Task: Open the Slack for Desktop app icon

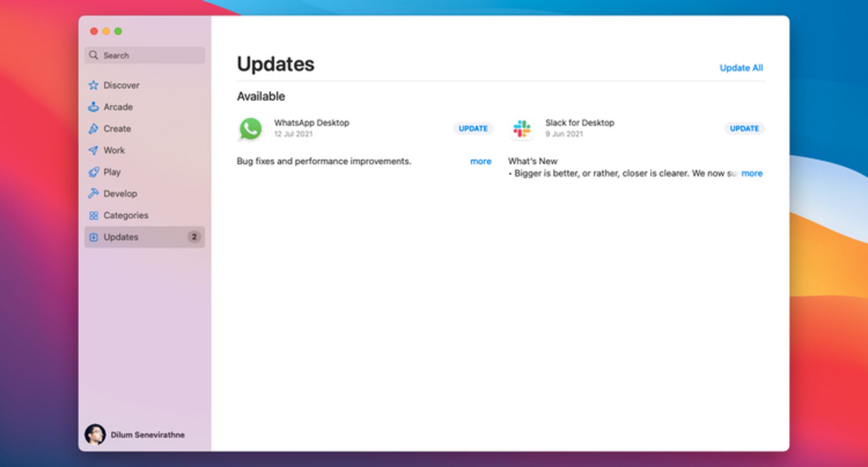Action: coord(522,129)
